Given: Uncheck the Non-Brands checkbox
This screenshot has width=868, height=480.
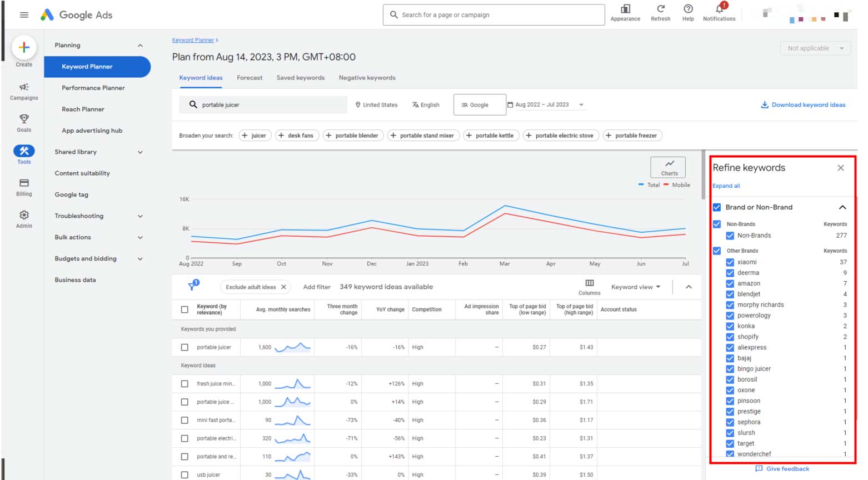Looking at the screenshot, I should pos(730,236).
